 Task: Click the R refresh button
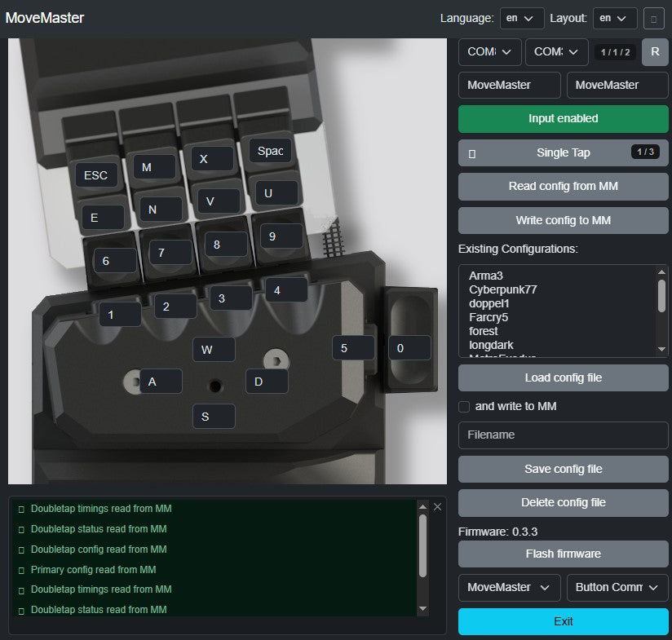coord(655,52)
